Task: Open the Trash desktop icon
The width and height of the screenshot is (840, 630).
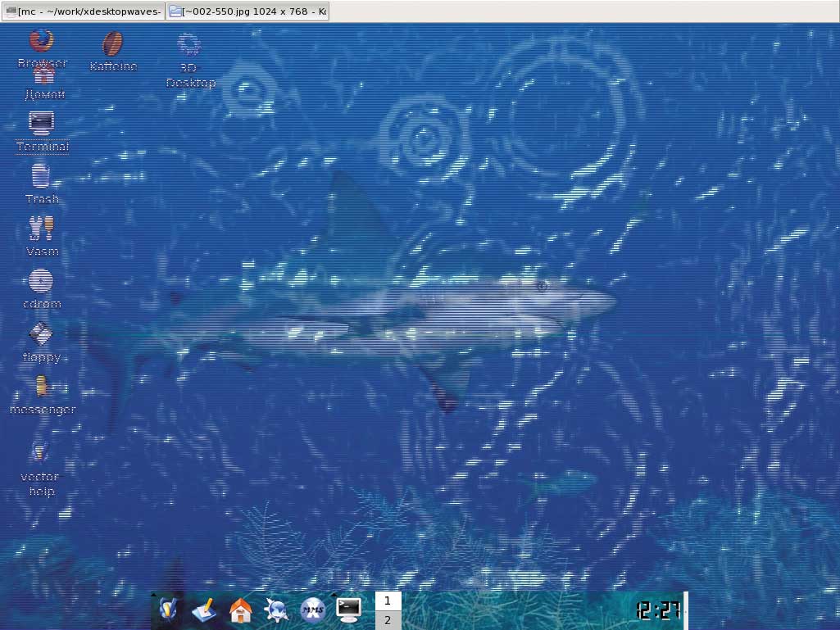Action: (x=41, y=176)
